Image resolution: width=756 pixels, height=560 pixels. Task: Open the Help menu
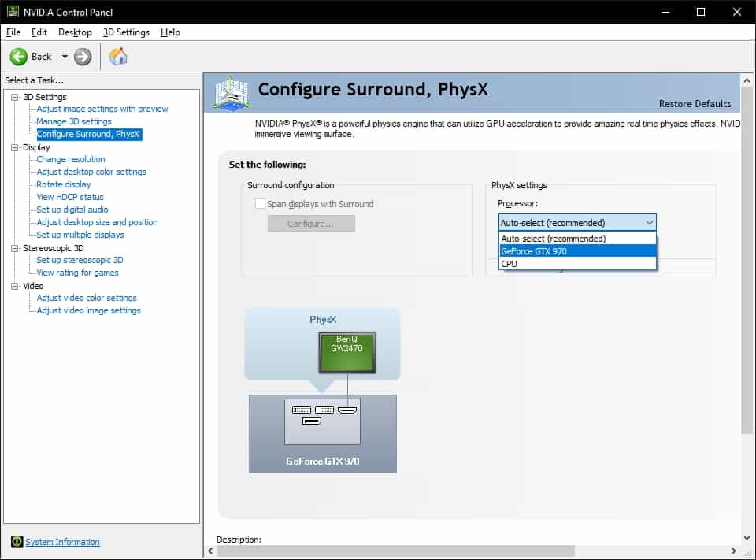pyautogui.click(x=170, y=32)
